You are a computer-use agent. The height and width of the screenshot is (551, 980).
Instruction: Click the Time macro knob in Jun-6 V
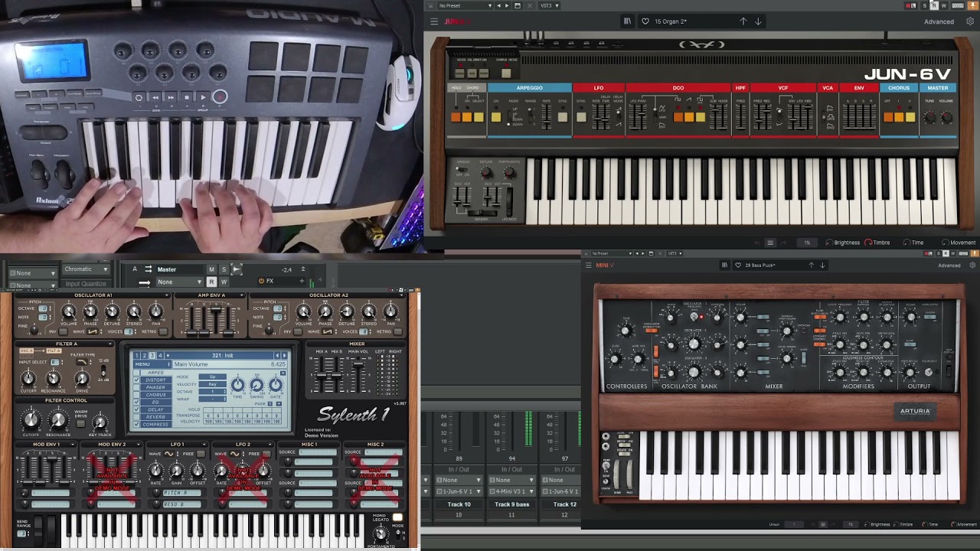907,243
